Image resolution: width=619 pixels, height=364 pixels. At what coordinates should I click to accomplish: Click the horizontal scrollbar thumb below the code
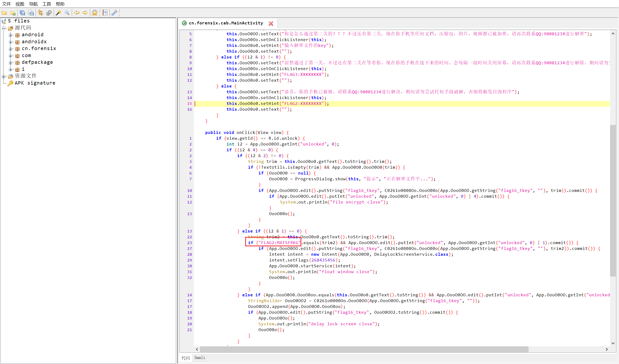364,349
